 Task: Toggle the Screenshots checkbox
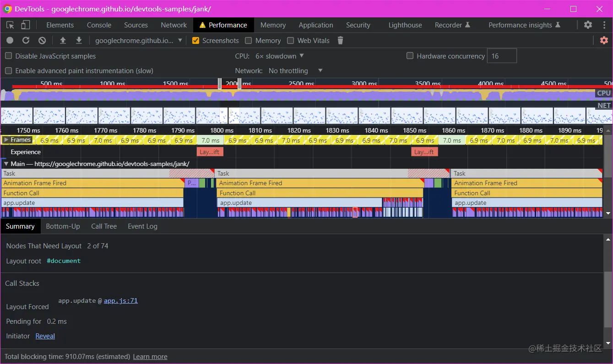click(195, 41)
